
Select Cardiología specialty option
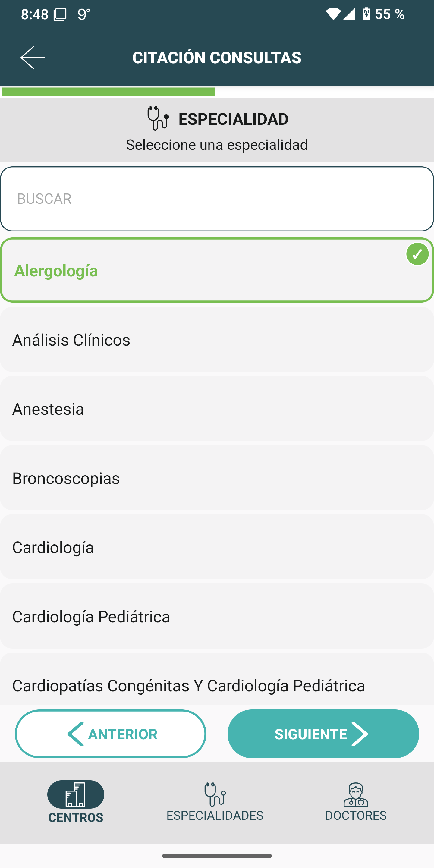click(217, 547)
